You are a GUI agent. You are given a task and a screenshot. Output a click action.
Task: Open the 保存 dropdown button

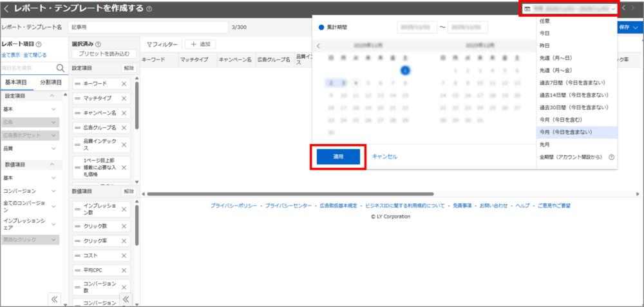pos(629,28)
